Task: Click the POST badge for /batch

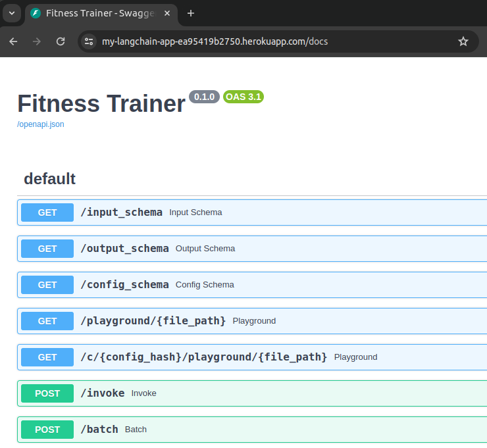Action: 47,430
